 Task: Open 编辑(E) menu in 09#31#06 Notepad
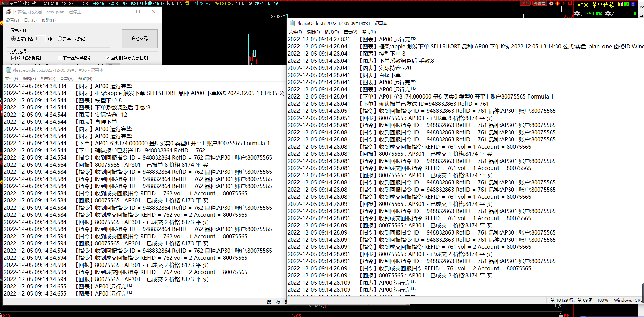29,79
